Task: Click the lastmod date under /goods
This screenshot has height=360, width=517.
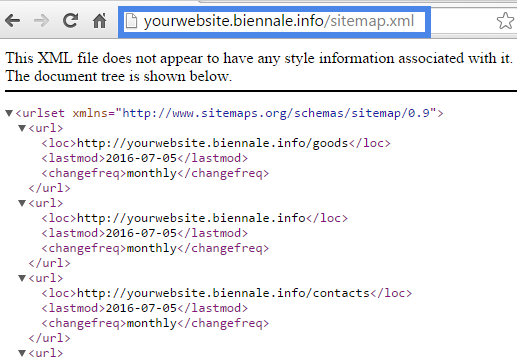Action: tap(141, 158)
